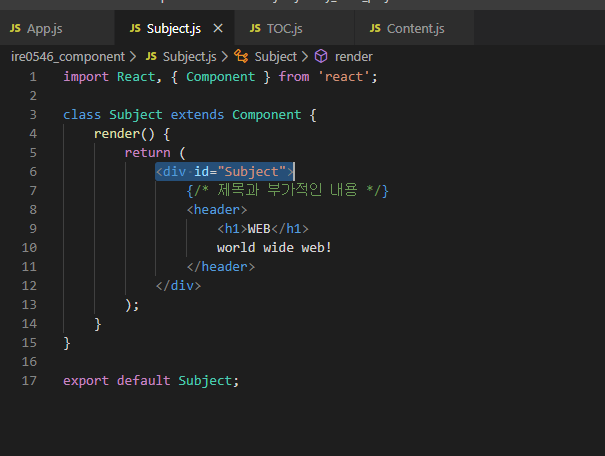This screenshot has height=456, width=605.
Task: Click line number 17 in the gutter
Action: [29, 381]
